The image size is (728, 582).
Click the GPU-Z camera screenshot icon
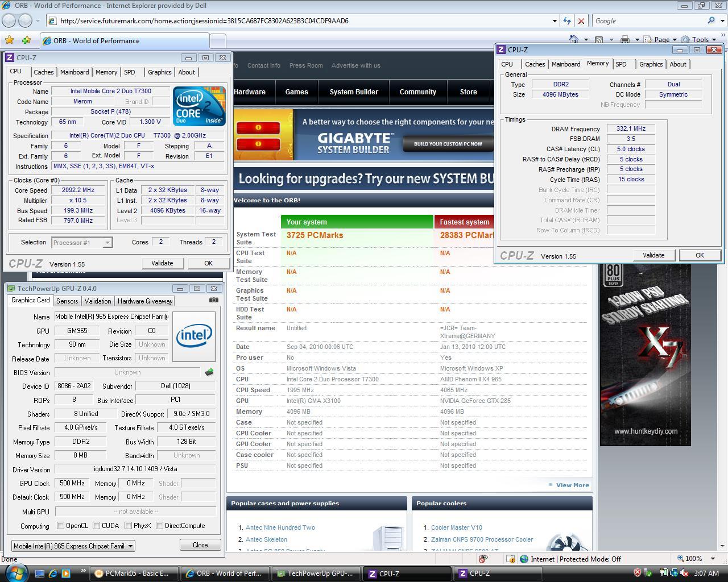(213, 300)
